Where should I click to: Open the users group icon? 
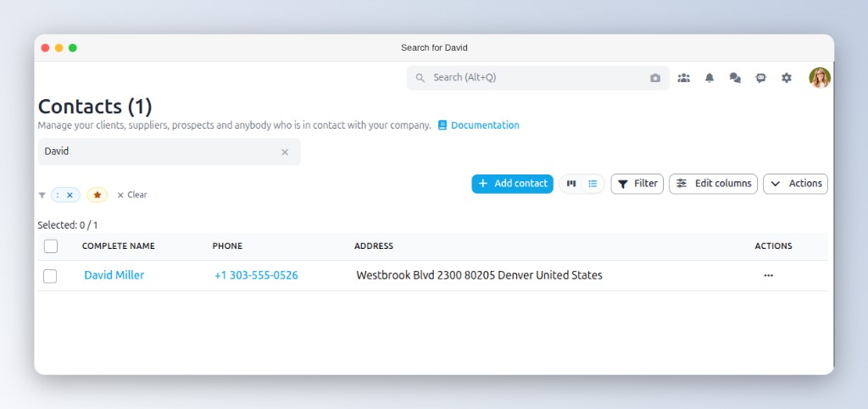(x=684, y=78)
